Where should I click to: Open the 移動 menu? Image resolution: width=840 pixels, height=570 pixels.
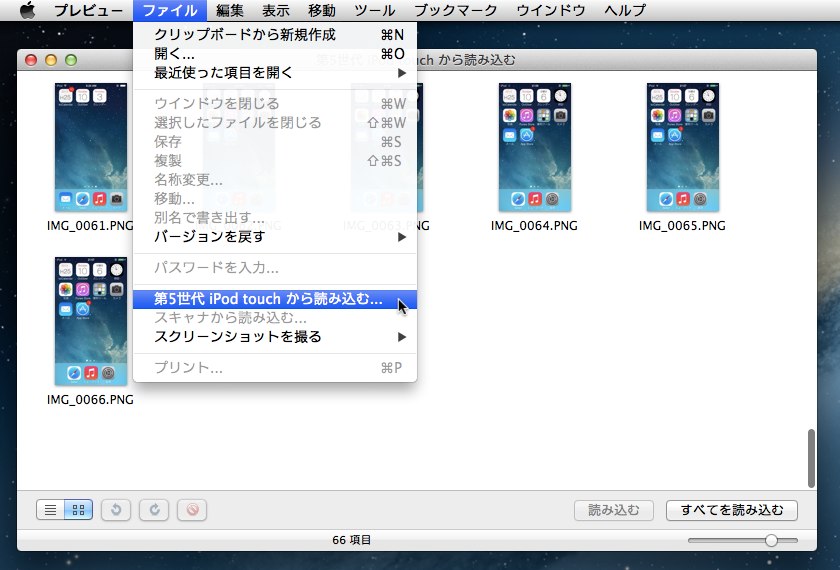click(322, 10)
